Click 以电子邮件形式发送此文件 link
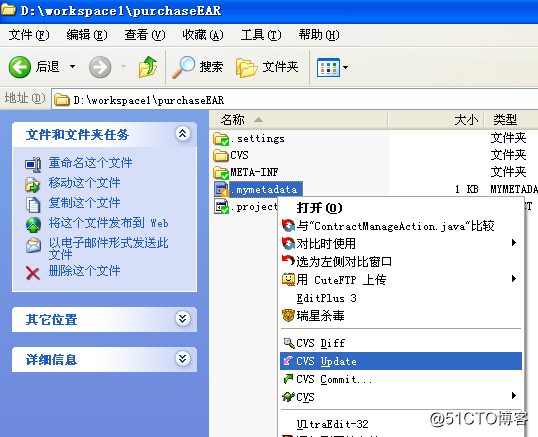This screenshot has height=437, width=538. click(108, 248)
